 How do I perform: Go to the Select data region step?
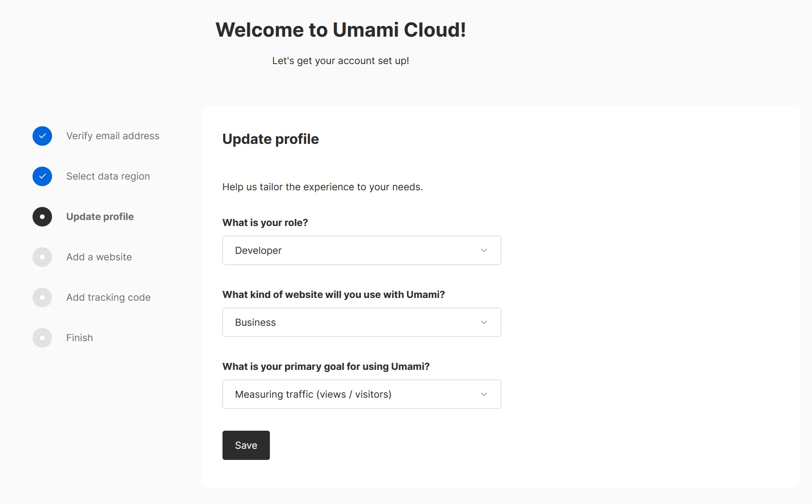108,176
